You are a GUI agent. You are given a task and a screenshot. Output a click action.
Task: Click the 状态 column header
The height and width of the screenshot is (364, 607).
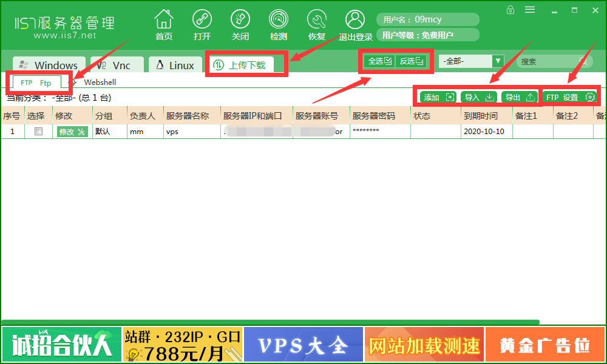pos(435,116)
